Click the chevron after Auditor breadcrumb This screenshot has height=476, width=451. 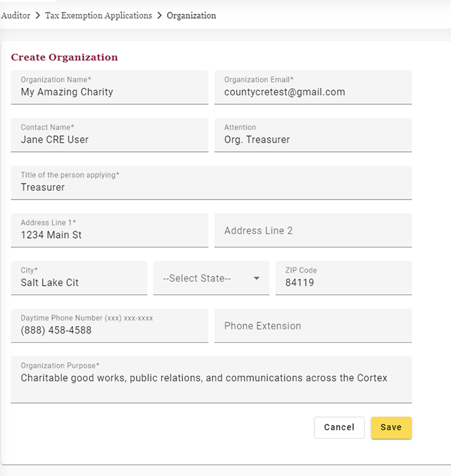[x=38, y=15]
